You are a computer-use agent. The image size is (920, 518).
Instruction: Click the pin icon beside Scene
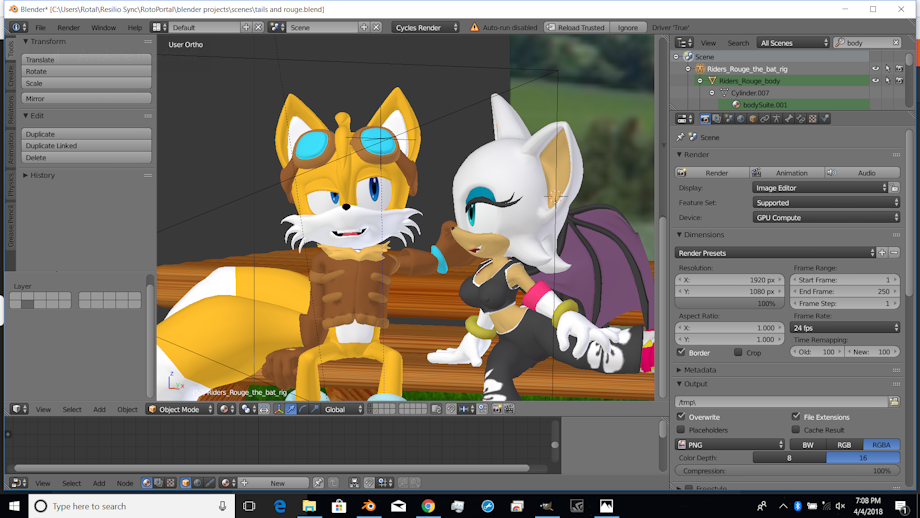[x=680, y=137]
